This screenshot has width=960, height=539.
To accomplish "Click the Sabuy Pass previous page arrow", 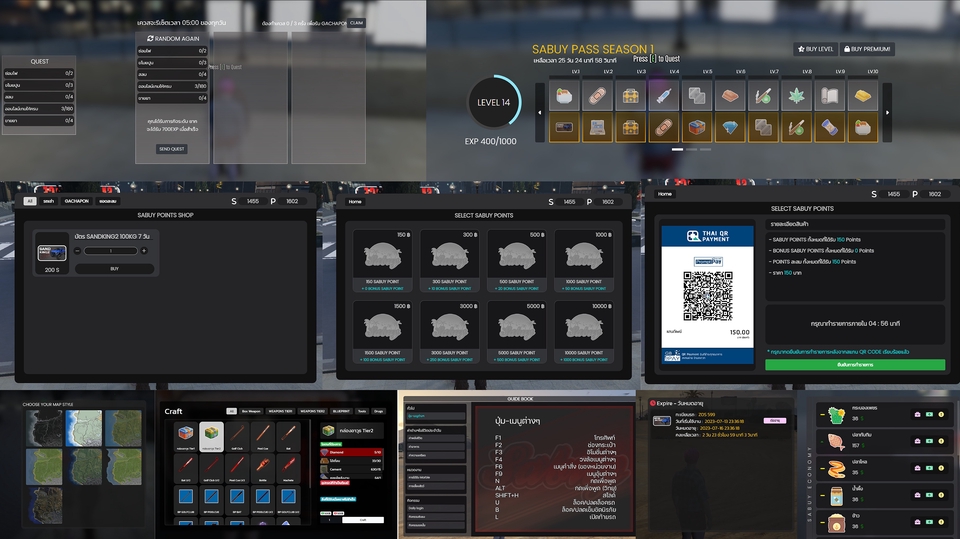I will [x=539, y=112].
